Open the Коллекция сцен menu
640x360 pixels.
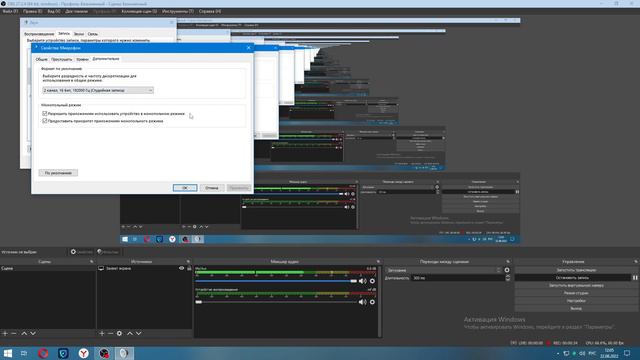139,11
